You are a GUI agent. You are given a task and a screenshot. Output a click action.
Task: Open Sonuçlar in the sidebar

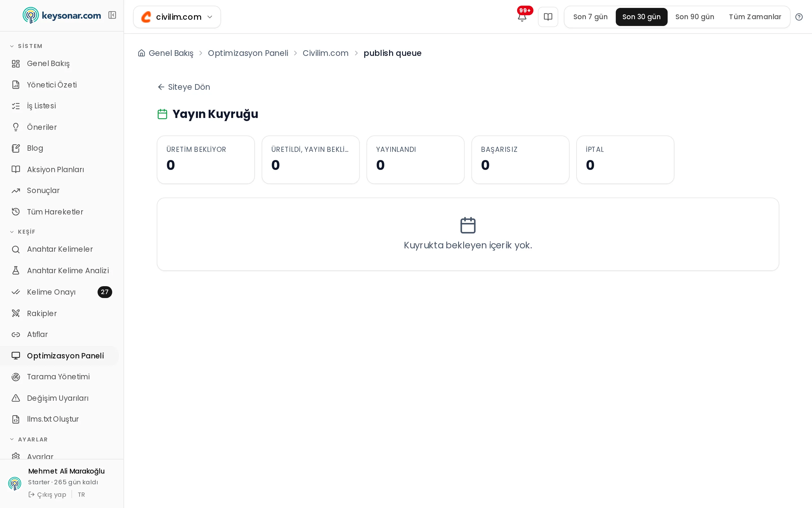tap(59, 190)
